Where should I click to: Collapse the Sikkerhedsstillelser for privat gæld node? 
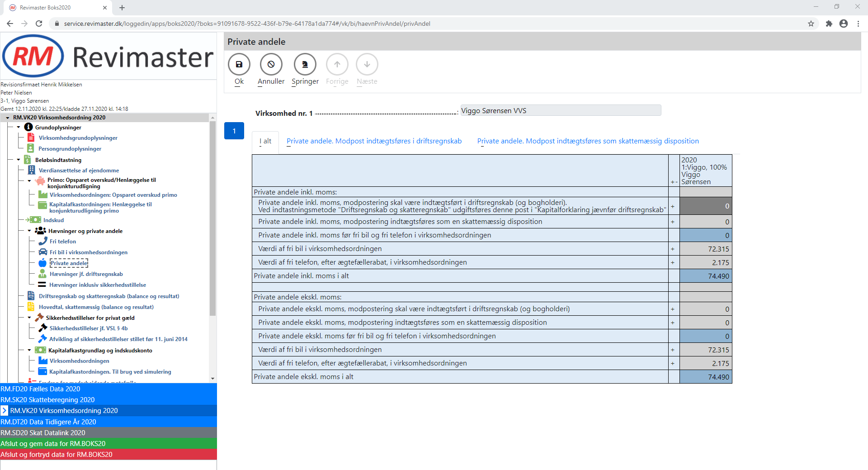point(29,318)
